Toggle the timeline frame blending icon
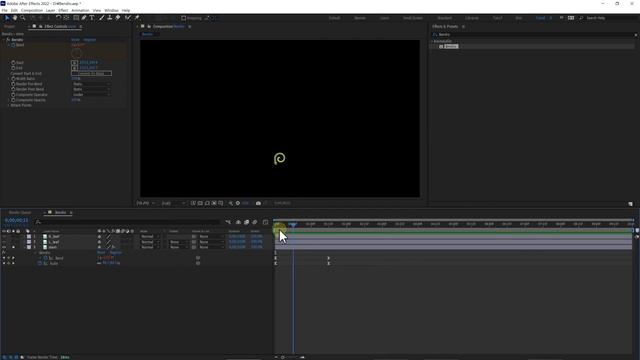Viewport: 640px width, 360px height. pos(247,222)
